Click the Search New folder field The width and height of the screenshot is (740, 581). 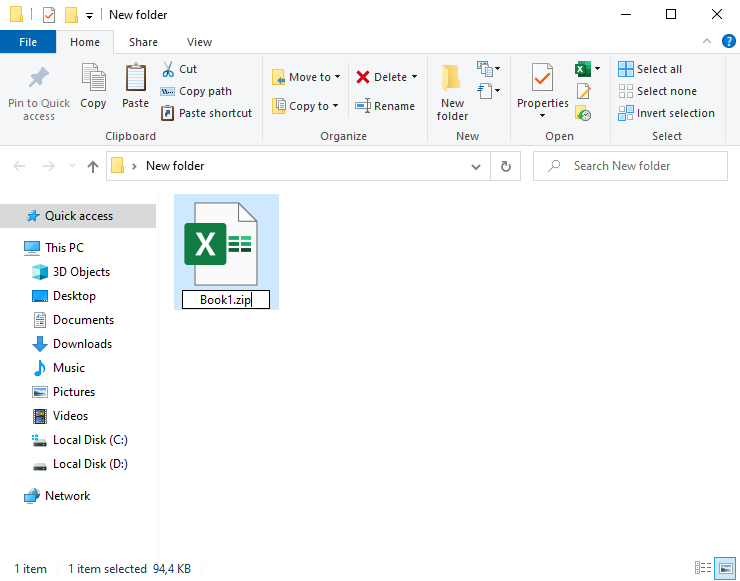(x=631, y=166)
